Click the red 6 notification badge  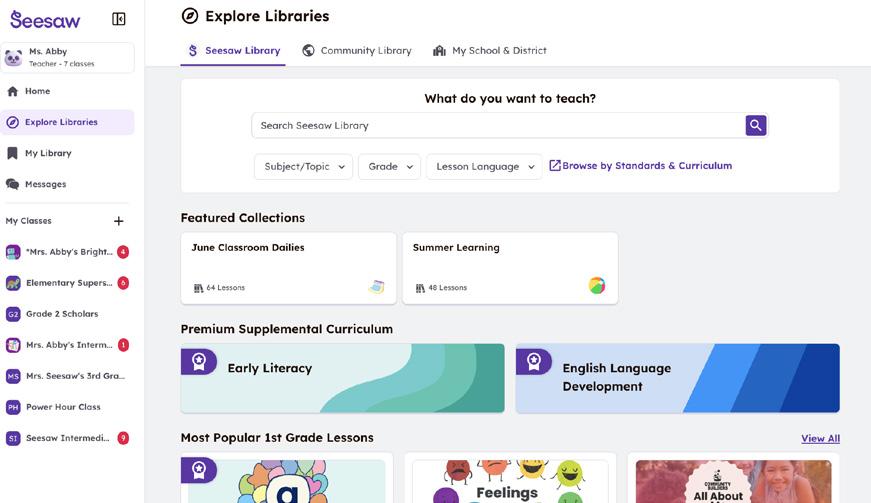[x=123, y=283]
